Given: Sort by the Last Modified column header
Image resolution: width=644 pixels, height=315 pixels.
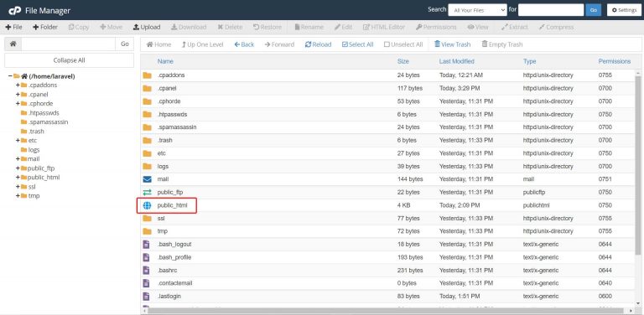Looking at the screenshot, I should click(457, 61).
